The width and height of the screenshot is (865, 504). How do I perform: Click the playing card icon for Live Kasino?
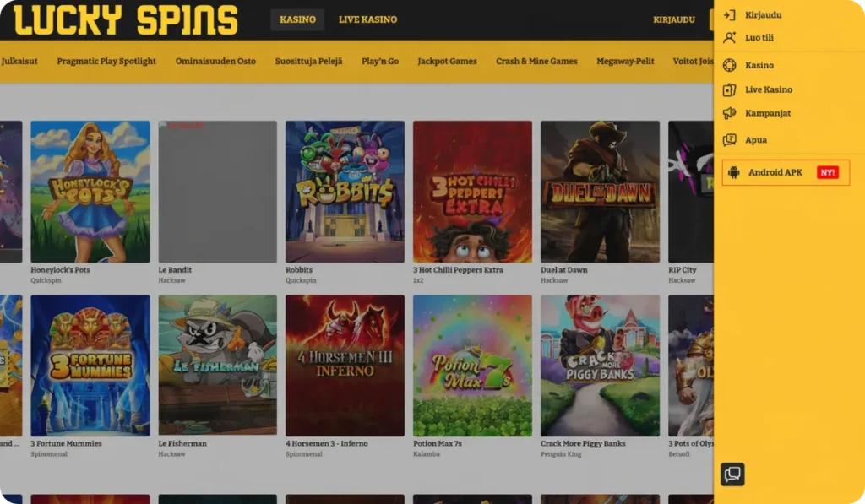pyautogui.click(x=729, y=89)
